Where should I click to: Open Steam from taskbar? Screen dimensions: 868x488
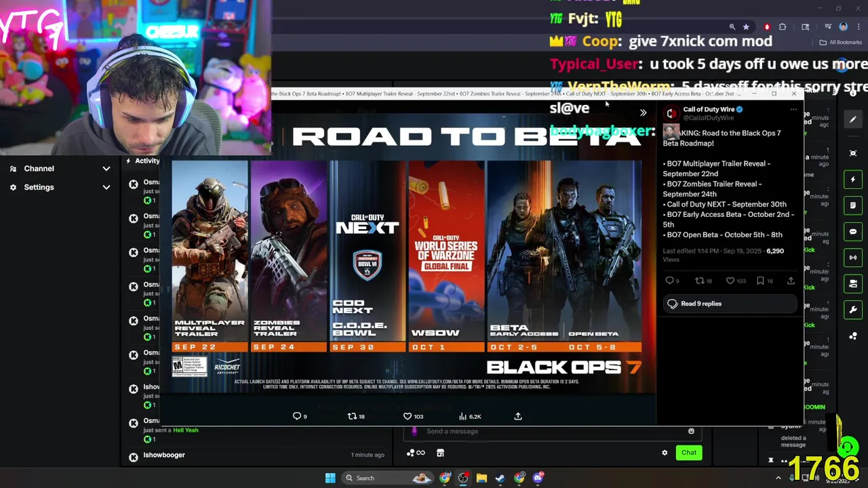(x=500, y=478)
